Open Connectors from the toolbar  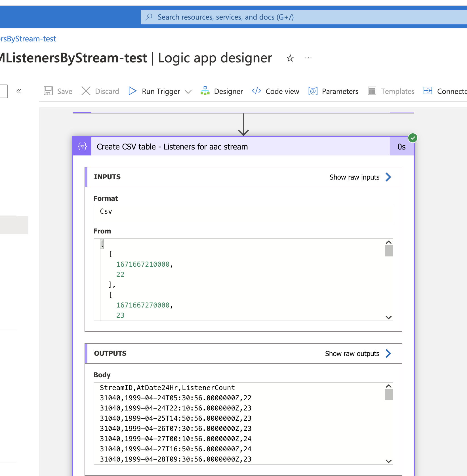pyautogui.click(x=452, y=91)
